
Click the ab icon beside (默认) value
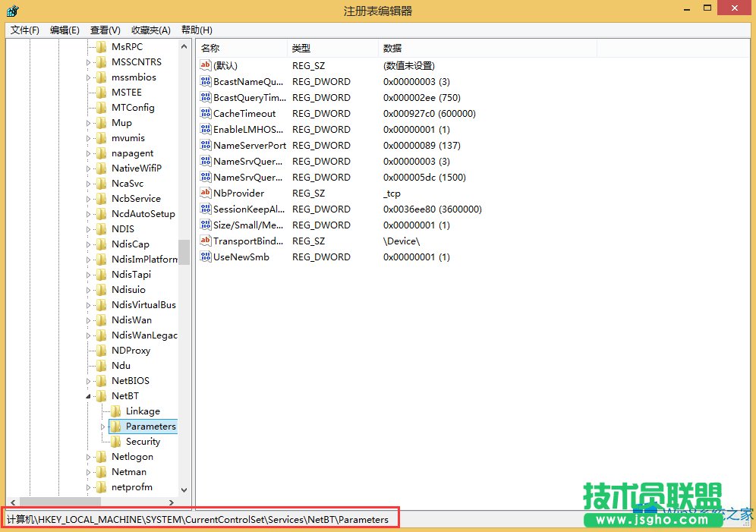tap(204, 65)
